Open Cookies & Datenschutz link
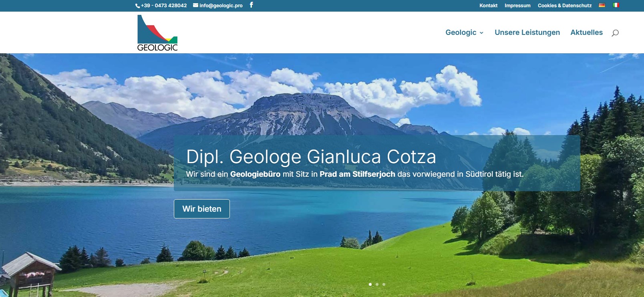The height and width of the screenshot is (297, 644). (x=565, y=6)
